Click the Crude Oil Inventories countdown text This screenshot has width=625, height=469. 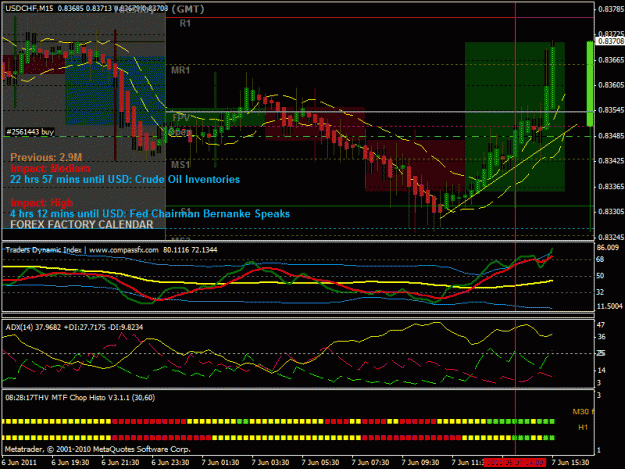[125, 179]
